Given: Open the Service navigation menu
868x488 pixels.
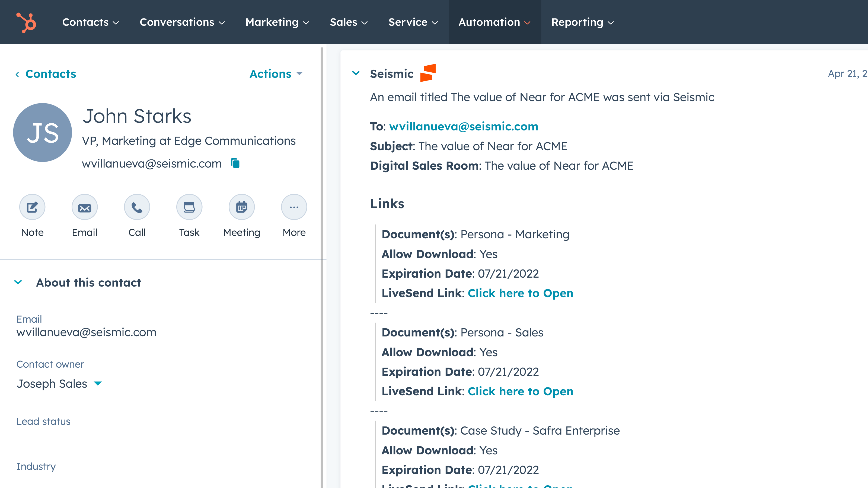Looking at the screenshot, I should tap(413, 22).
